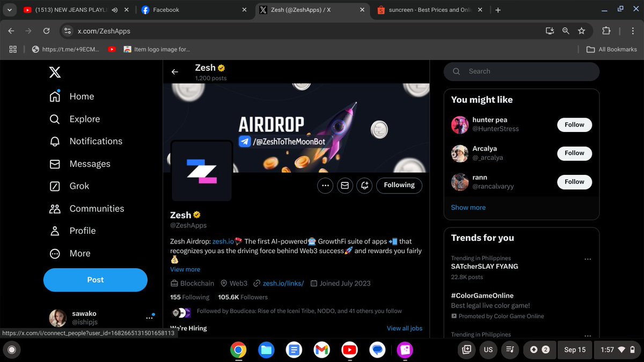Open the zesh.io/links/ website link

click(x=283, y=283)
